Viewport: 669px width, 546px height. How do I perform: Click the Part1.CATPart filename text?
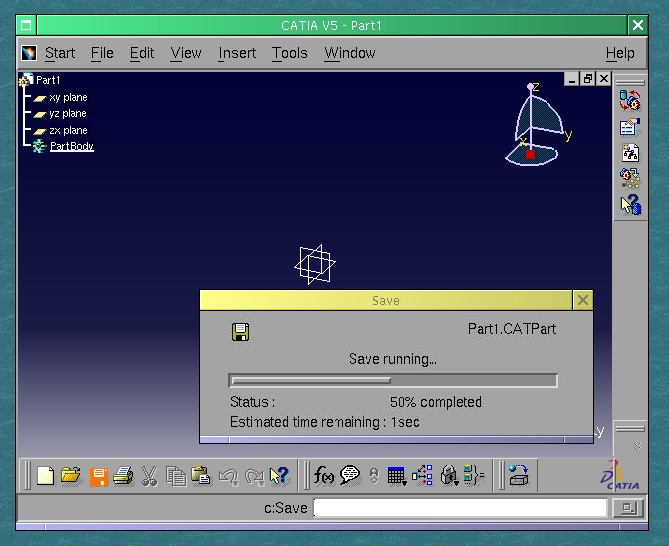[x=512, y=329]
